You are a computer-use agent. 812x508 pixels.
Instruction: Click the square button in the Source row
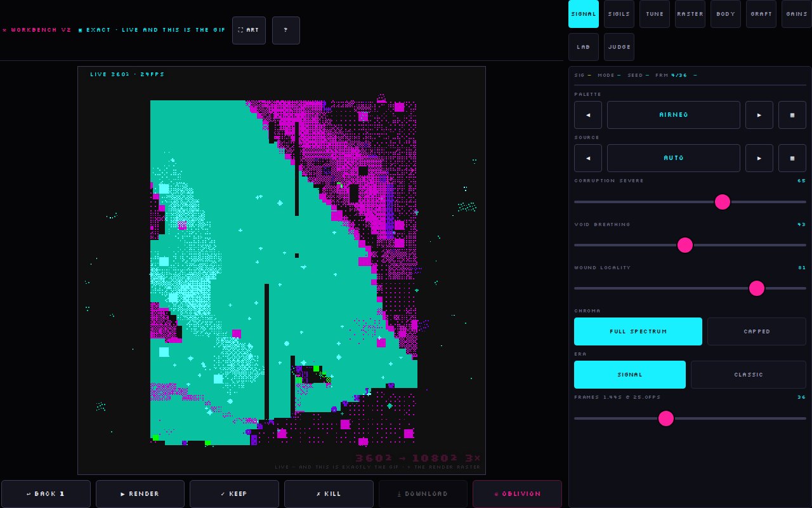[x=792, y=158]
